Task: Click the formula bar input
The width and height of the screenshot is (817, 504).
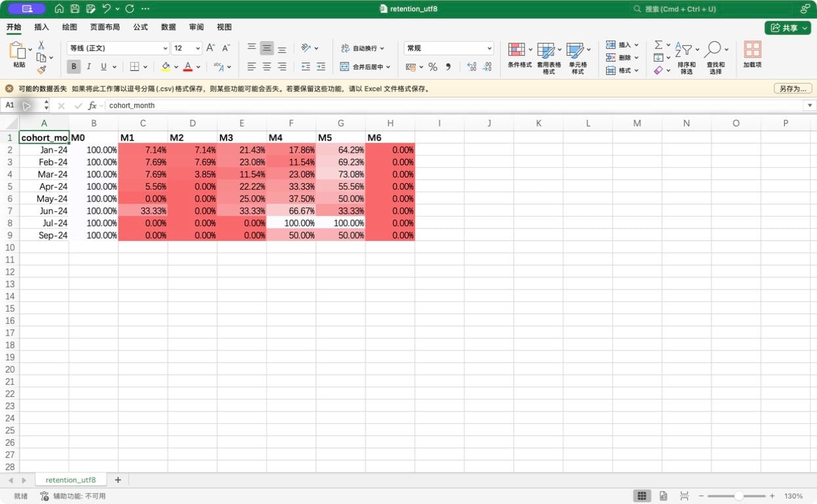Action: point(453,105)
